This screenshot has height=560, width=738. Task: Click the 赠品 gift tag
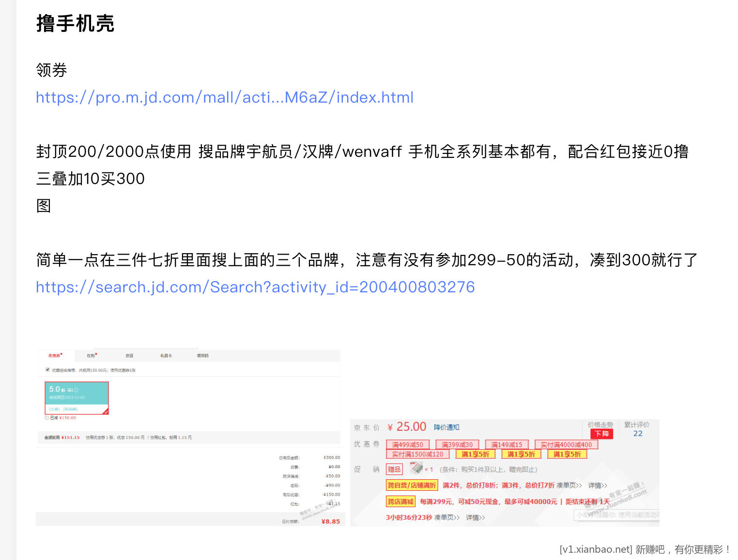394,469
